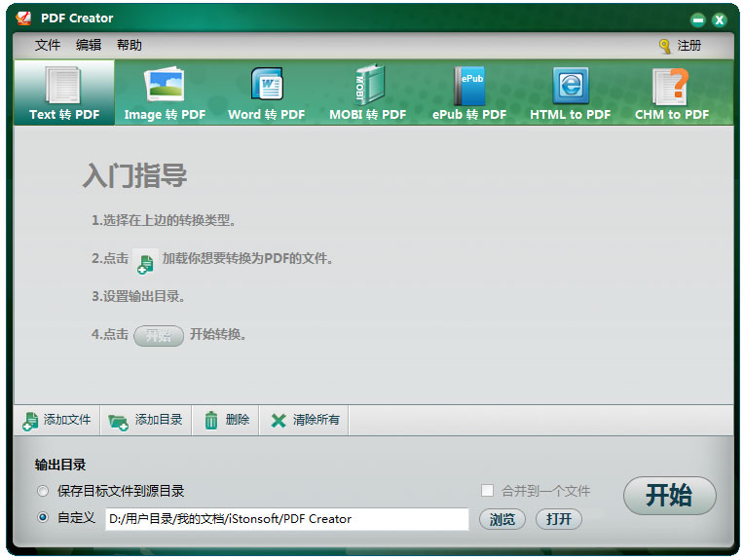Select the MOBI 转 PDF conversion icon
This screenshot has height=560, width=744.
coord(367,88)
